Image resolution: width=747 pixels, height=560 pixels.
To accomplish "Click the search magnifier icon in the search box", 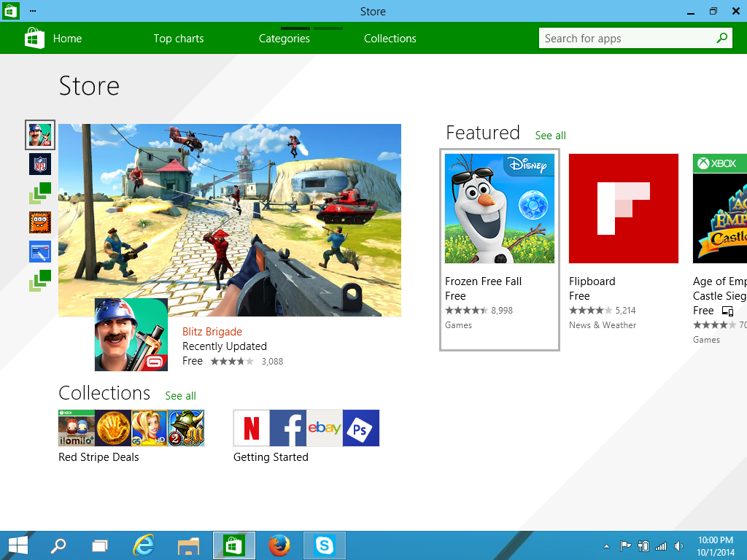I will click(721, 38).
